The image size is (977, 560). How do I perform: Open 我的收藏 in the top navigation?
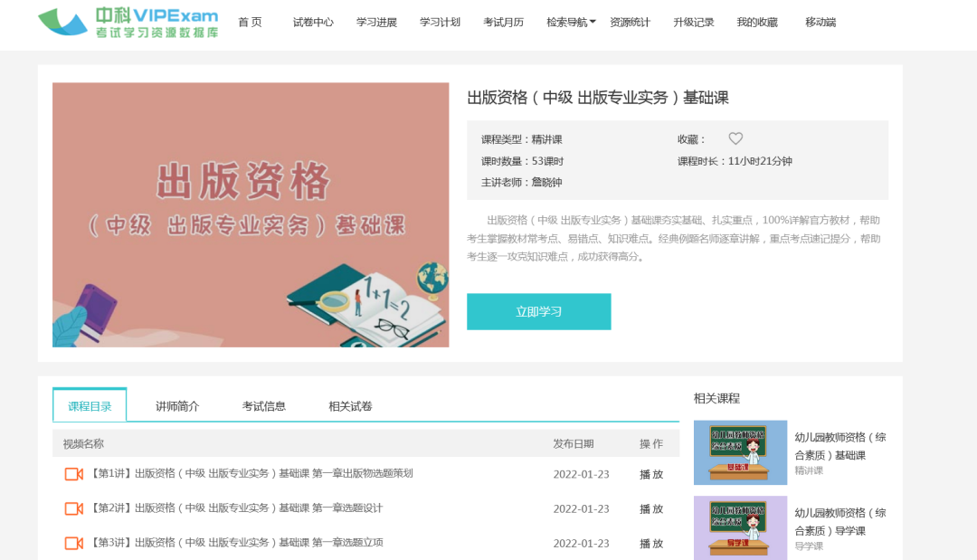coord(756,22)
